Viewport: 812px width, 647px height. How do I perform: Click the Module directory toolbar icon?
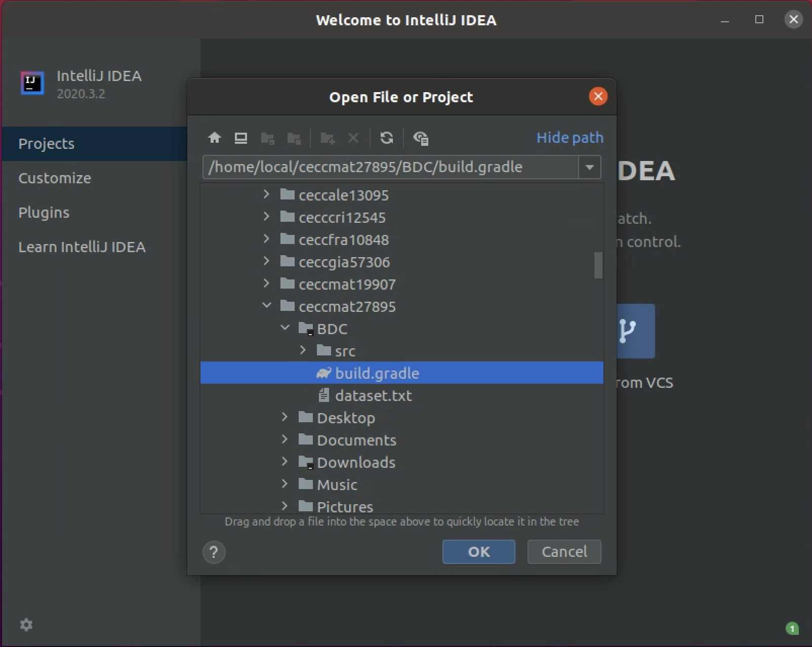294,138
